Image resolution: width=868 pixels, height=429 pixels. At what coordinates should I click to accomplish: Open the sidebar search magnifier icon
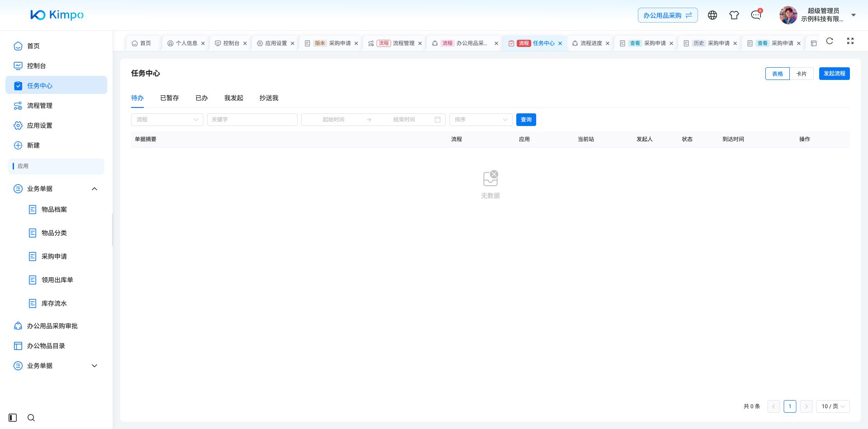(31, 418)
